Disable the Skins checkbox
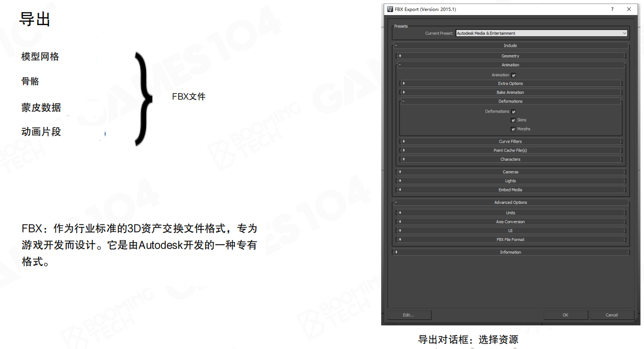The height and width of the screenshot is (349, 644). [x=513, y=121]
